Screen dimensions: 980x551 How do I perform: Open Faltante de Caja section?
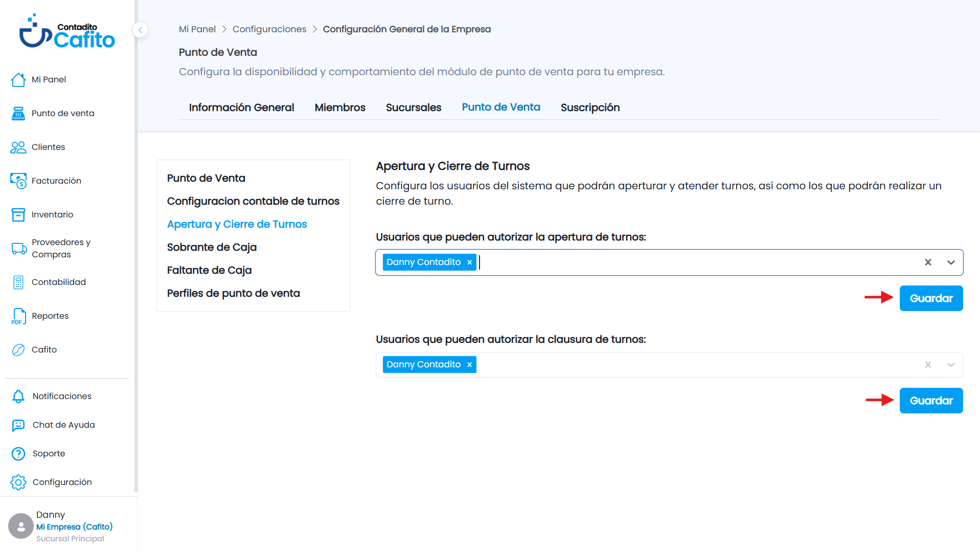(x=209, y=270)
